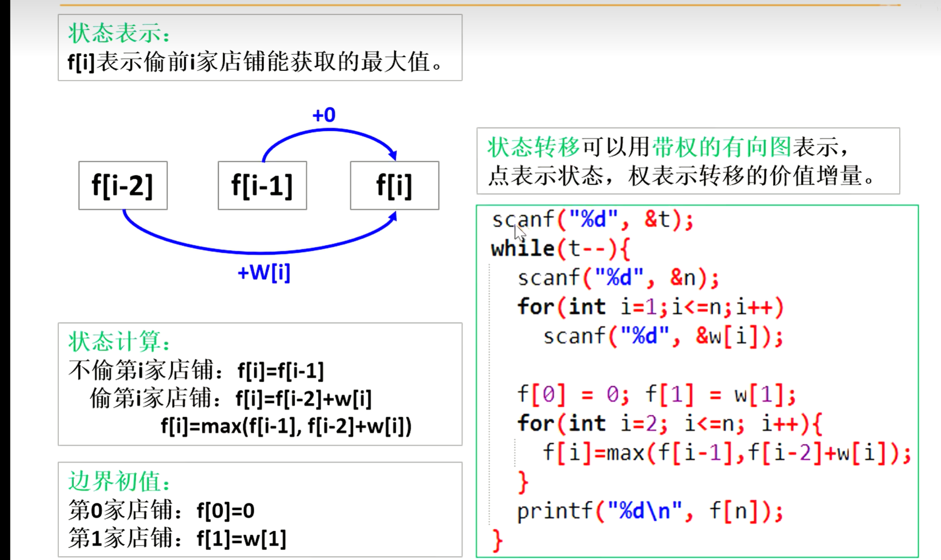Click the line 第1家店铺: f[1]=w[1]
Image resolution: width=941 pixels, height=560 pixels.
[x=177, y=538]
